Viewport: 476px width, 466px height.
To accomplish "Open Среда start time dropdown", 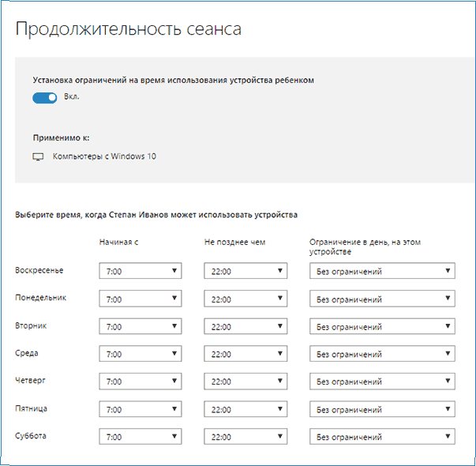I will pyautogui.click(x=141, y=354).
